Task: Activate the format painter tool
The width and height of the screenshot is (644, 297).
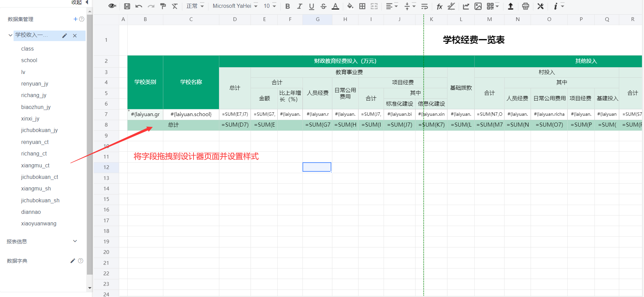Action: pos(163,6)
